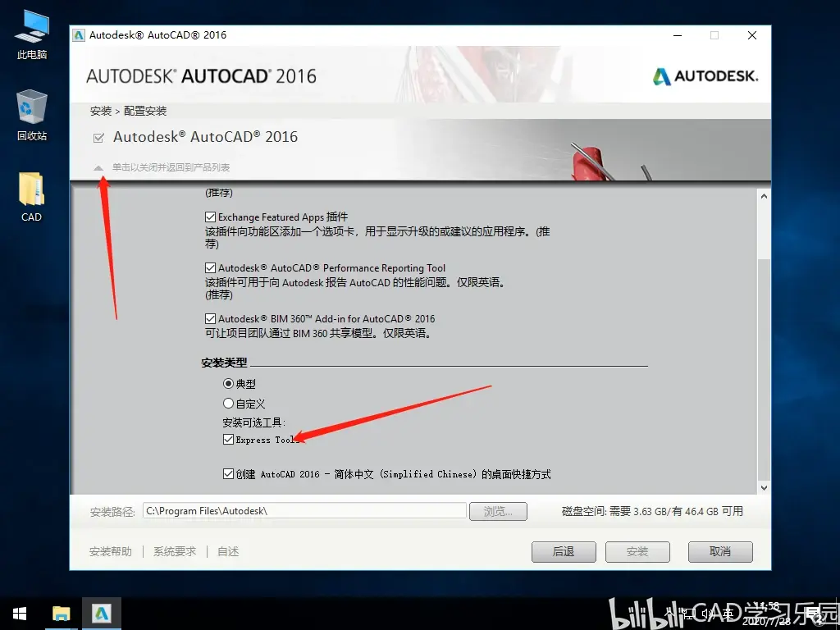Image resolution: width=840 pixels, height=630 pixels.
Task: Click the 配置安装 breadcrumb text
Action: point(145,111)
